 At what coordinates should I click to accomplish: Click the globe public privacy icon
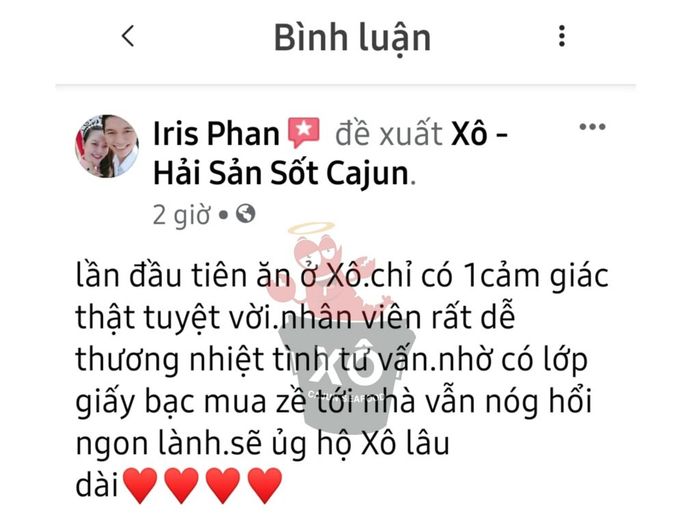point(246,214)
